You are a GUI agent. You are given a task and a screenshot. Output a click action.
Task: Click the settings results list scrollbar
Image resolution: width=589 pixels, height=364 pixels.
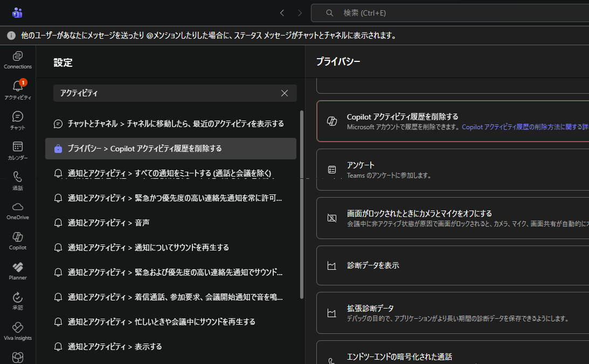301,205
